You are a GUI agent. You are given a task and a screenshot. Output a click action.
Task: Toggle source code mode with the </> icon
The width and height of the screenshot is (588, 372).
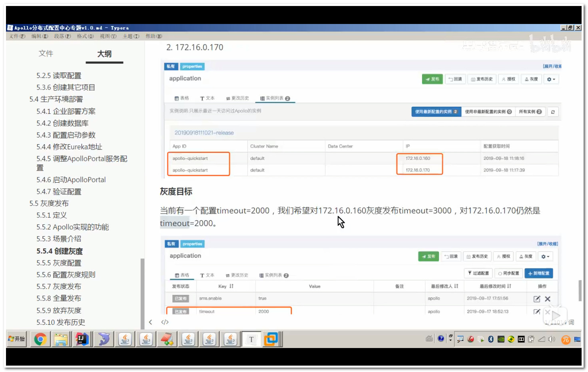point(165,322)
